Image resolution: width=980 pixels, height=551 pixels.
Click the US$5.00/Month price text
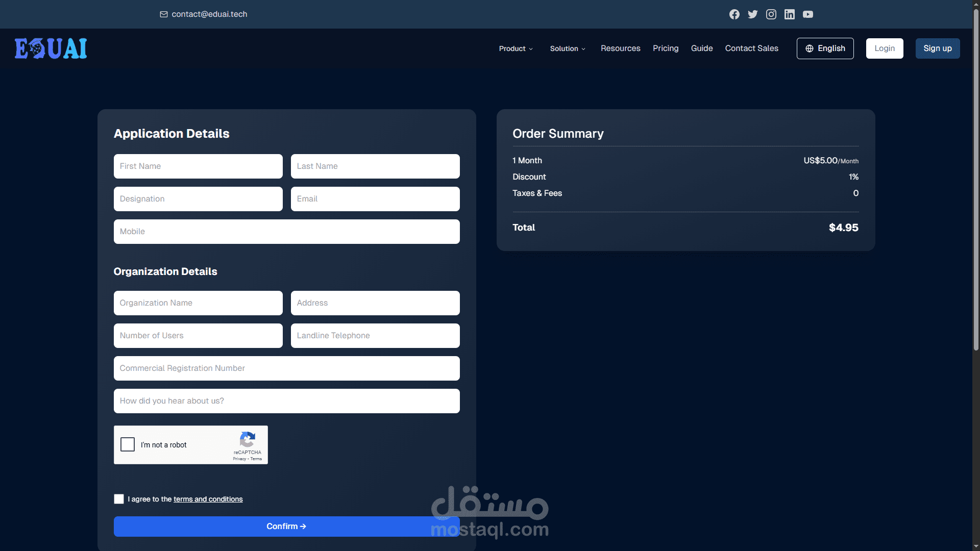(x=831, y=161)
